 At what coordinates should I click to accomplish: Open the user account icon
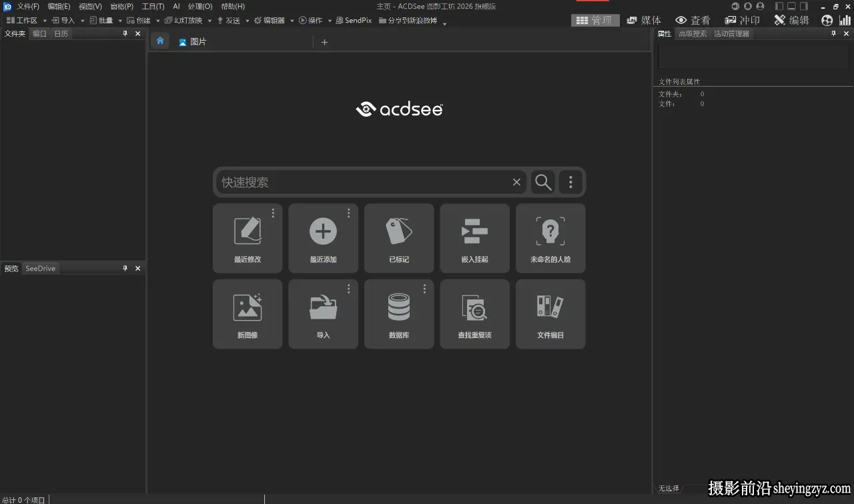[x=760, y=7]
